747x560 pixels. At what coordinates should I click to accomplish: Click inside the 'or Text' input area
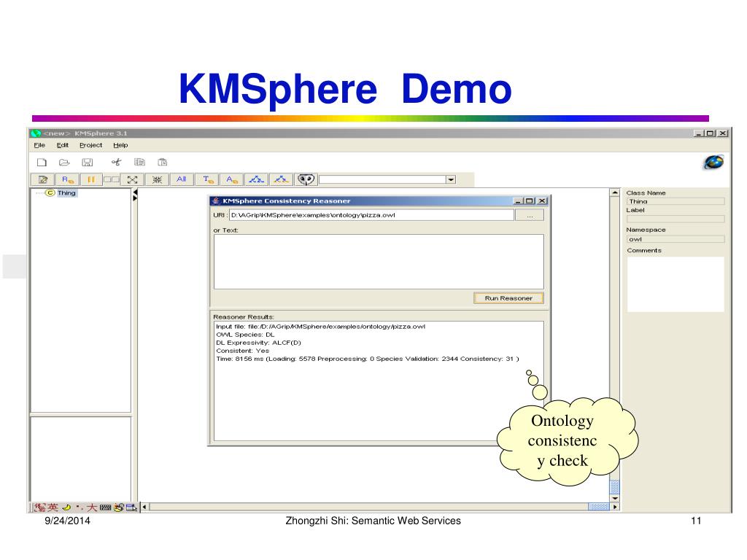click(x=379, y=262)
